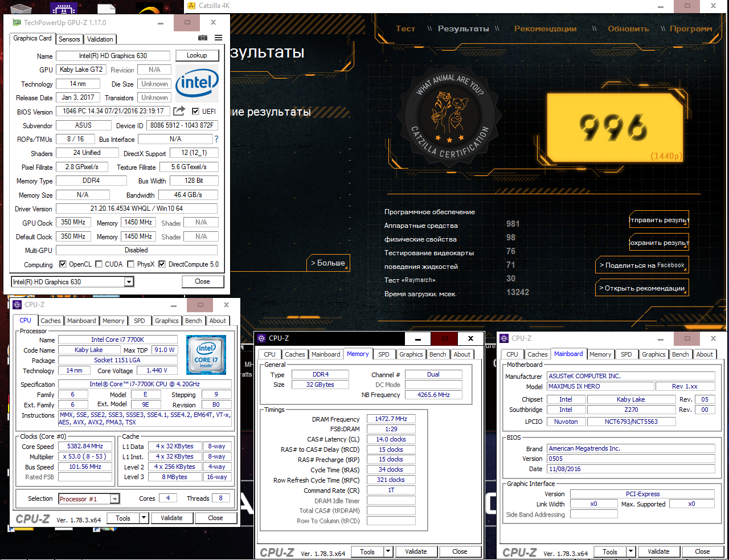Click the GPU-Z screenshot camera icon
This screenshot has height=560, width=729.
203,38
